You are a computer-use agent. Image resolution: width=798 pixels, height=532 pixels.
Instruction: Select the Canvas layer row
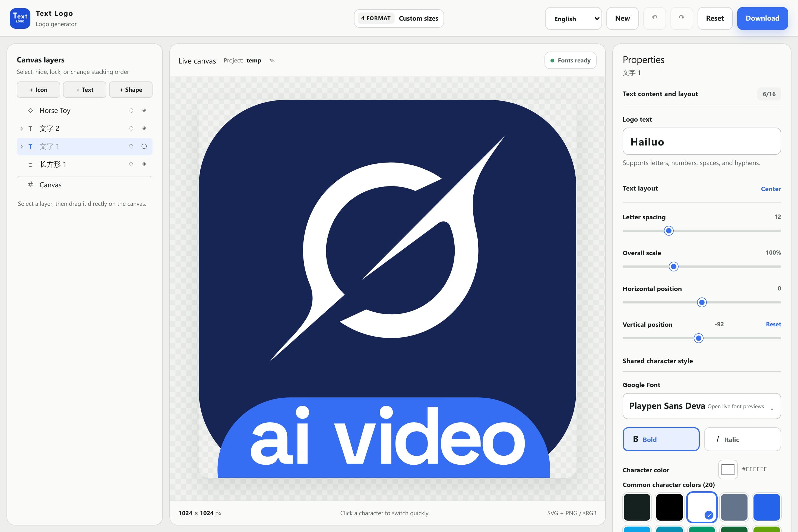coord(84,185)
